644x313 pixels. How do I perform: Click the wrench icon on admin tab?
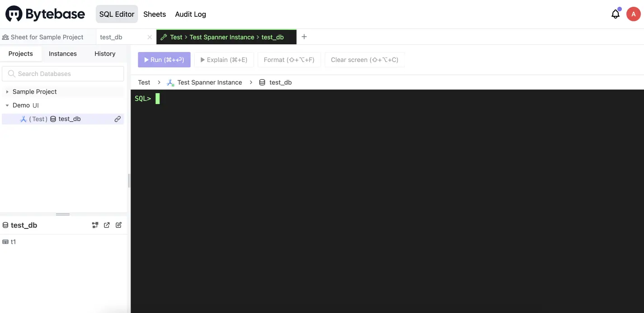(163, 37)
